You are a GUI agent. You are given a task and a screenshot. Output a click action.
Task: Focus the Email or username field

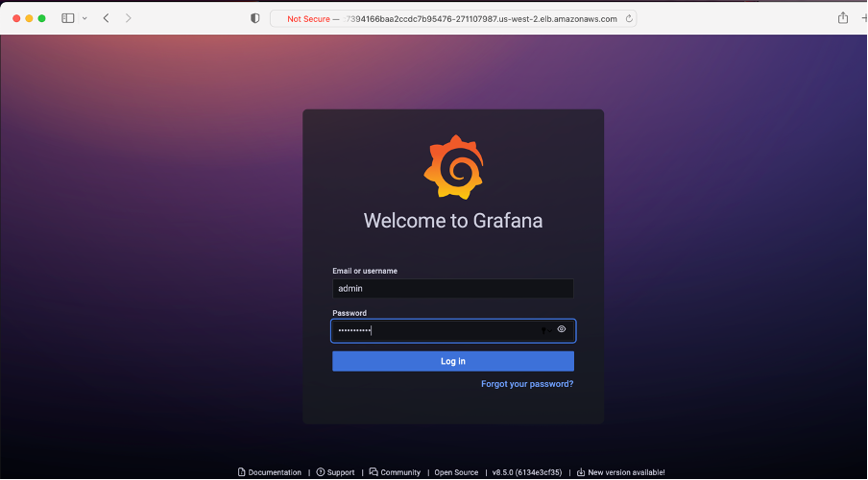point(453,288)
